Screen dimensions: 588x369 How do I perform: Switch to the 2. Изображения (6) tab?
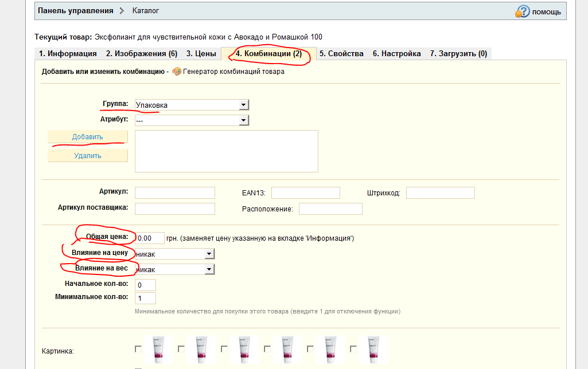pyautogui.click(x=141, y=54)
